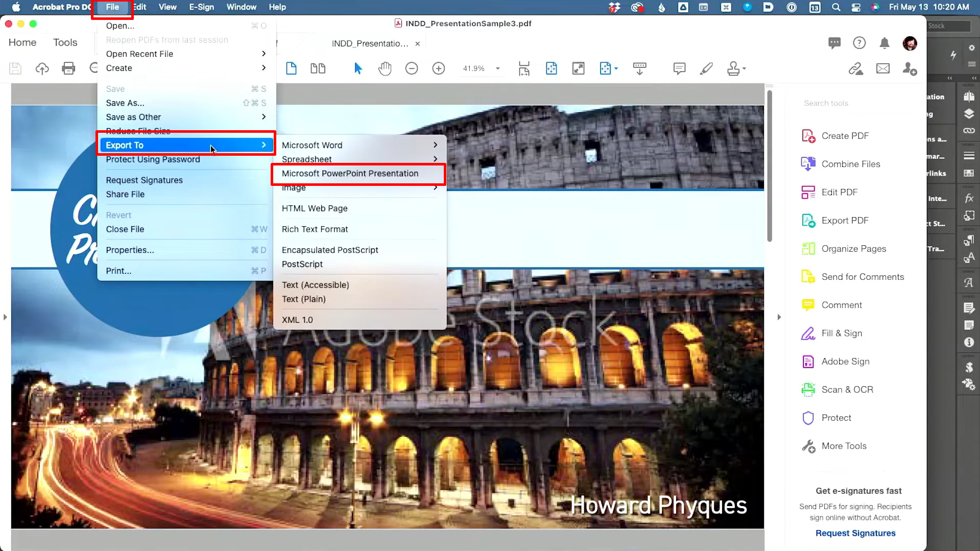The image size is (980, 551).
Task: Open the E-Sign menu
Action: click(x=202, y=7)
